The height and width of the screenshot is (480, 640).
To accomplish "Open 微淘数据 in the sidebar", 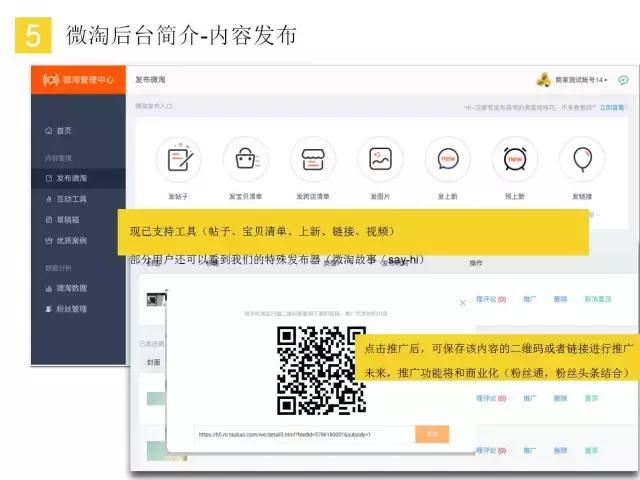I will click(66, 288).
